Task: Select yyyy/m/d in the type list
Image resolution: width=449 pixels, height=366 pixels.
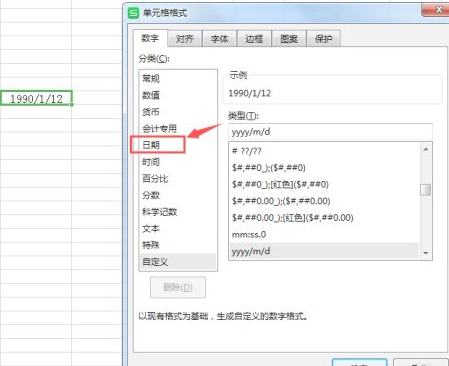Action: pos(325,251)
